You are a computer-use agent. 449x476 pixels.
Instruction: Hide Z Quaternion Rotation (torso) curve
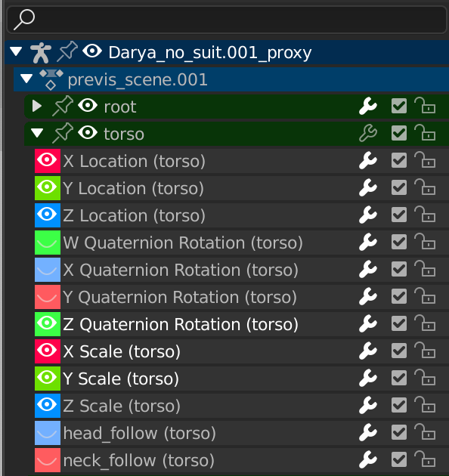(48, 324)
